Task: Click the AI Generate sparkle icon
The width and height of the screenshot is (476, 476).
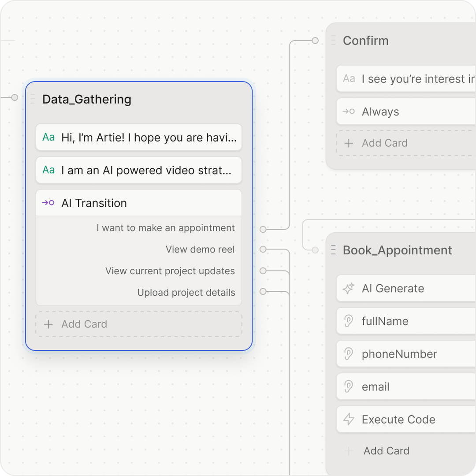Action: (349, 288)
